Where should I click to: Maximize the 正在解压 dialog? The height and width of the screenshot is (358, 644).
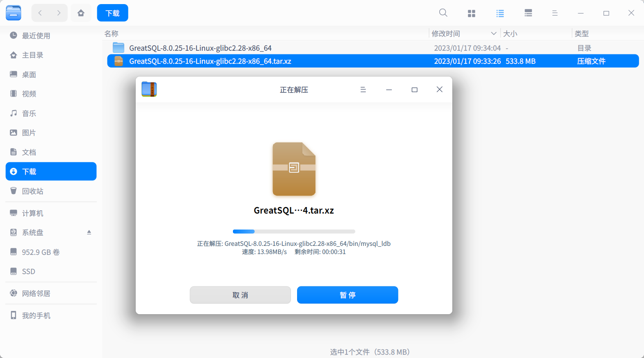414,90
